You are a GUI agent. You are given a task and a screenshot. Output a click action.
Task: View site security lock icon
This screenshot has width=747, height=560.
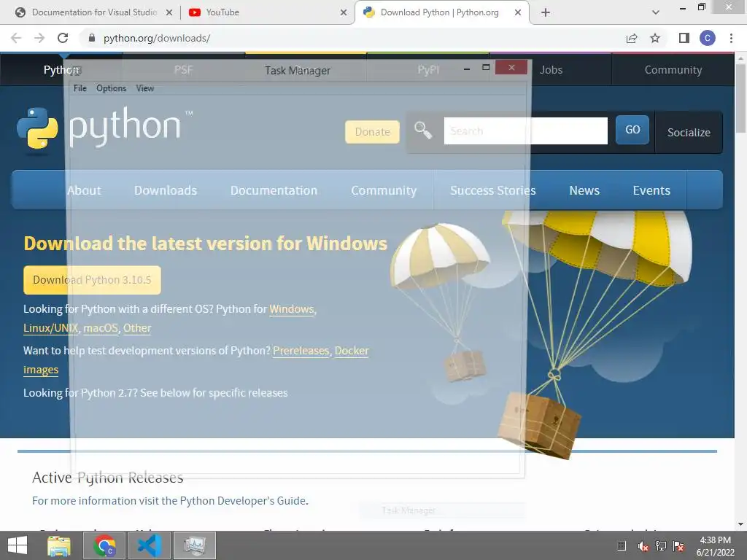pos(92,38)
